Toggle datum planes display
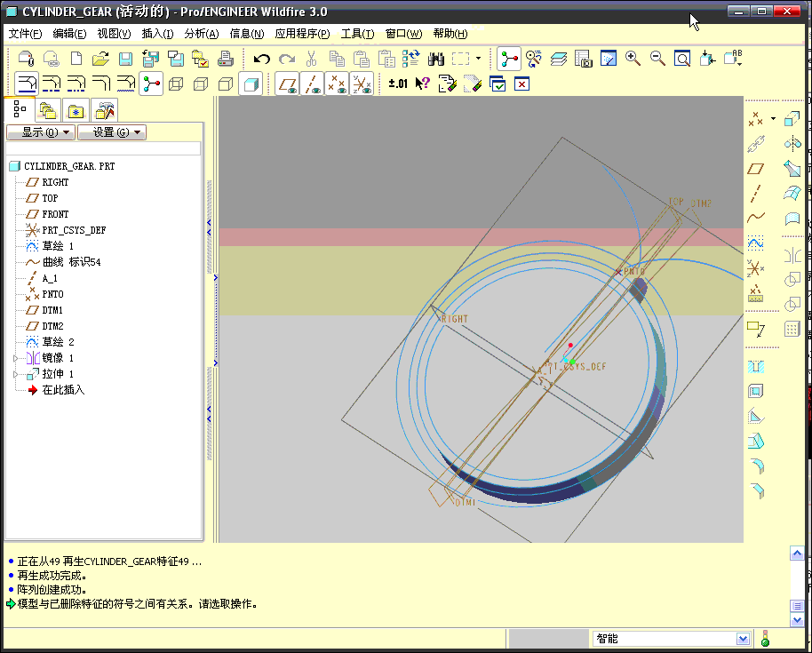The height and width of the screenshot is (653, 812). [288, 84]
